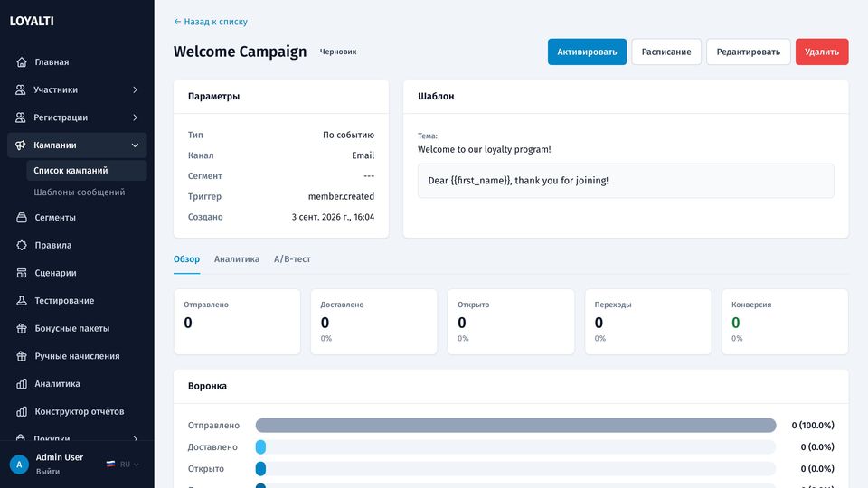This screenshot has width=868, height=488.
Task: Click the creation date 3 сент. 2026 г.
Action: (x=333, y=217)
